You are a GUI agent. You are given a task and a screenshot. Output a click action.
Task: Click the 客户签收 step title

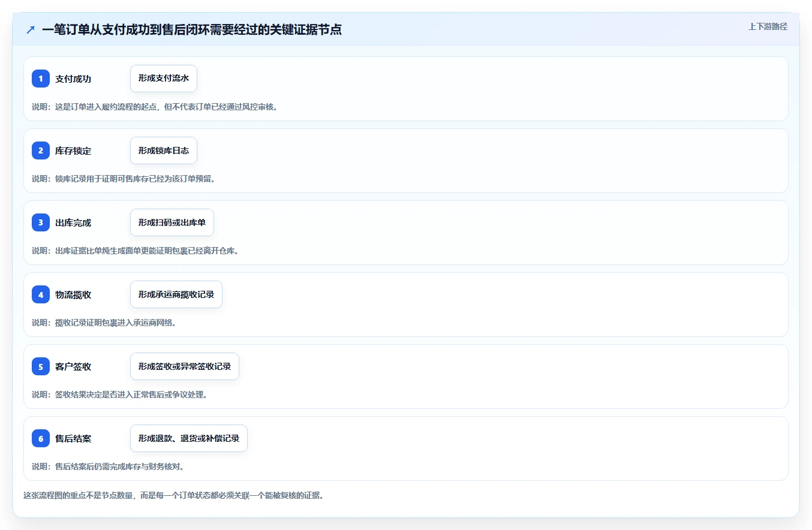[73, 366]
